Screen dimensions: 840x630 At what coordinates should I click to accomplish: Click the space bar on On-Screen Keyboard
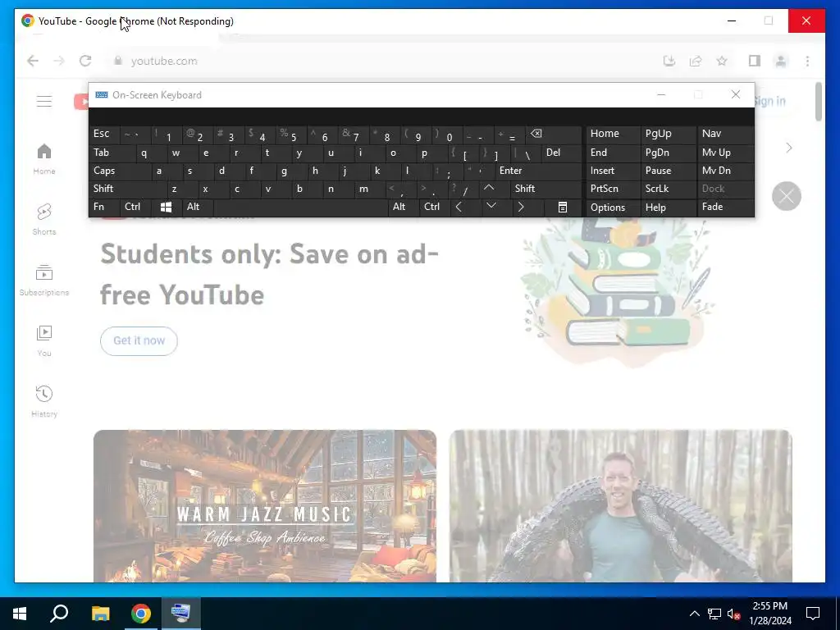point(300,207)
